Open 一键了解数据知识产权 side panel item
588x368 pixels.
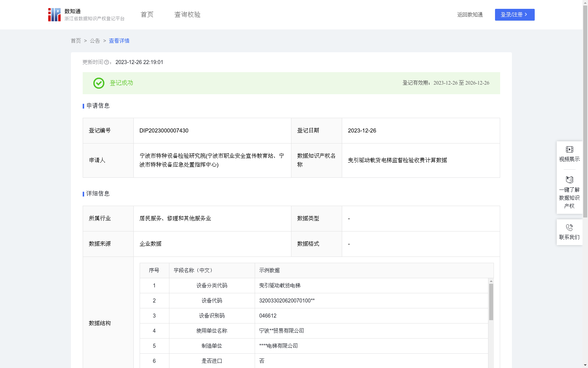pos(569,192)
